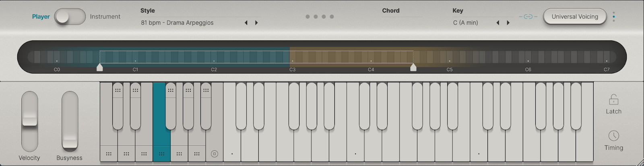
Task: Open the three-dot options menu
Action: tap(613, 17)
